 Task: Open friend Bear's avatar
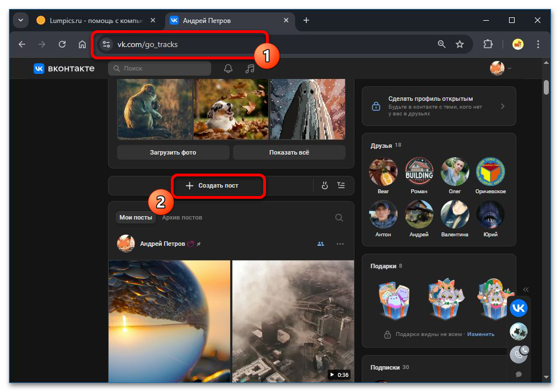[x=383, y=171]
